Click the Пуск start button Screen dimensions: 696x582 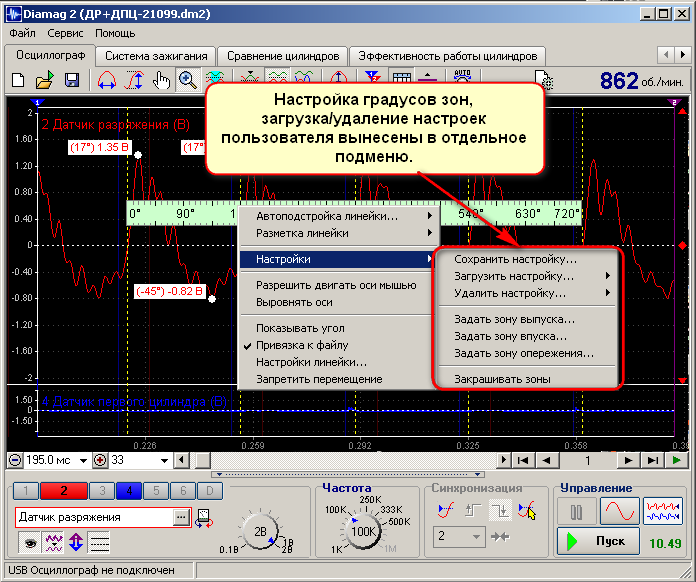pos(598,541)
